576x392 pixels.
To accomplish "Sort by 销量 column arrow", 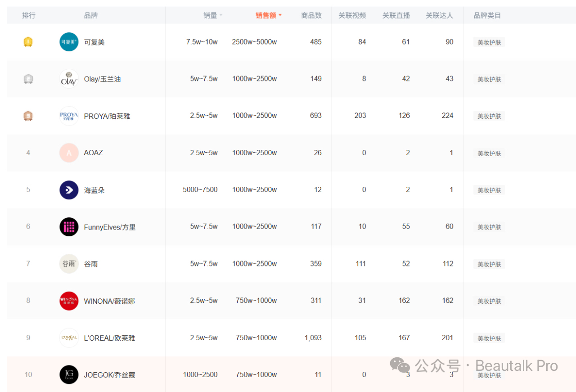I will (221, 15).
